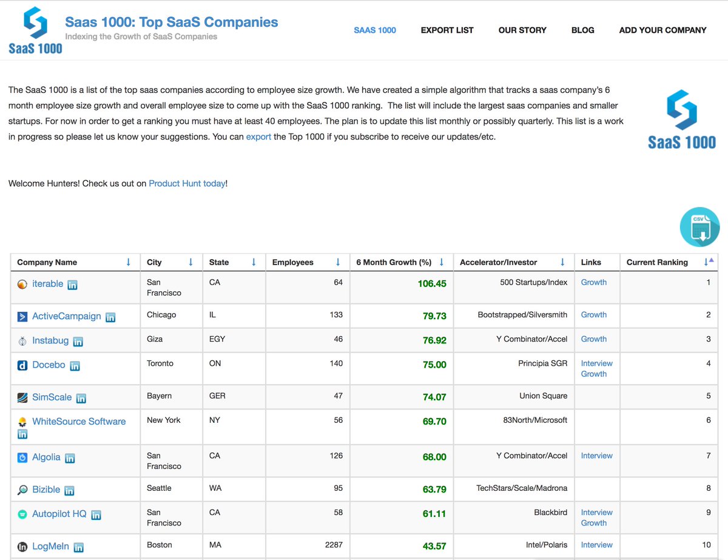
Task: Select the 106.45 growth value cell
Action: pyautogui.click(x=402, y=288)
